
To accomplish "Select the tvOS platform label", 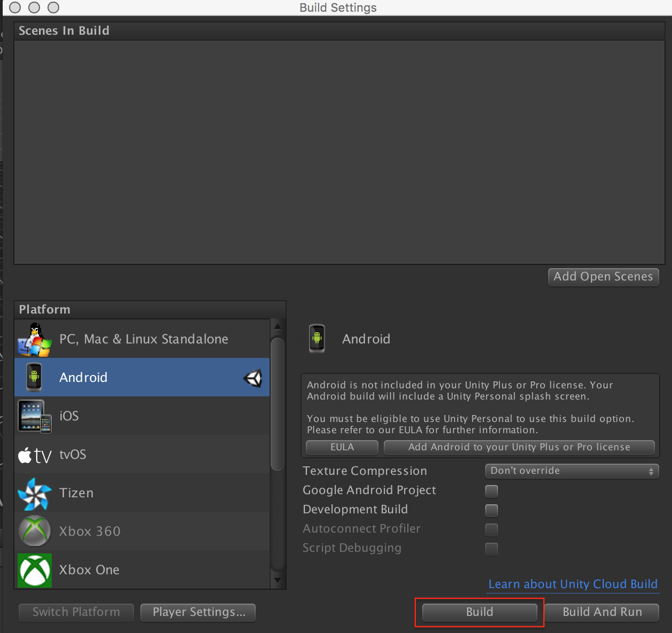I will click(x=73, y=455).
